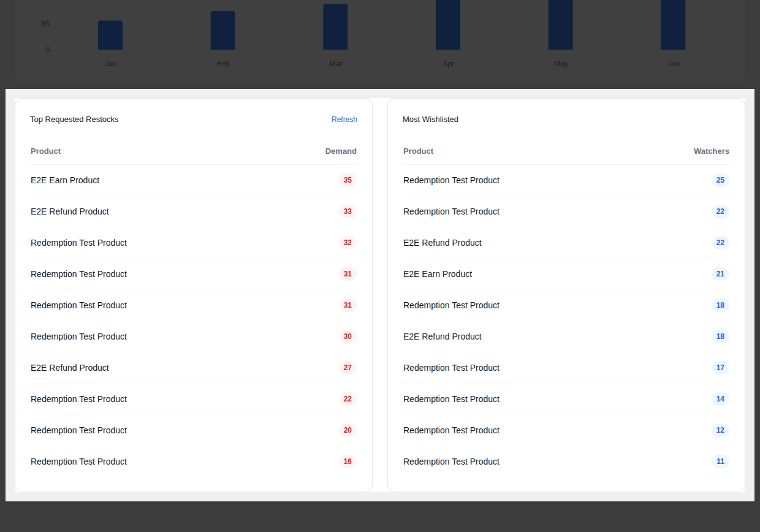Click the red demand badge showing 32
The image size is (760, 532).
coord(348,243)
